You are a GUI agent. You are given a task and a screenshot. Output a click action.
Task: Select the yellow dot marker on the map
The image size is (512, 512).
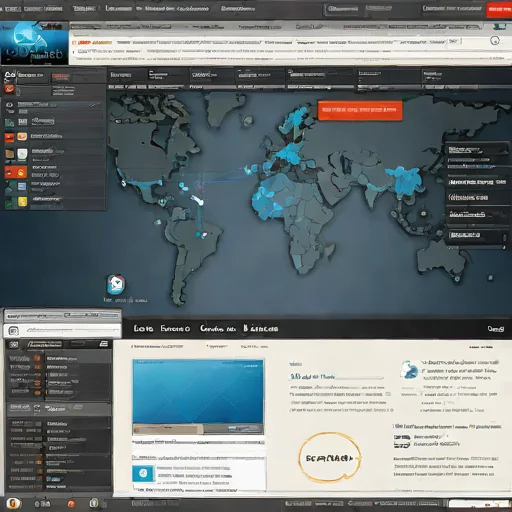pos(423,213)
